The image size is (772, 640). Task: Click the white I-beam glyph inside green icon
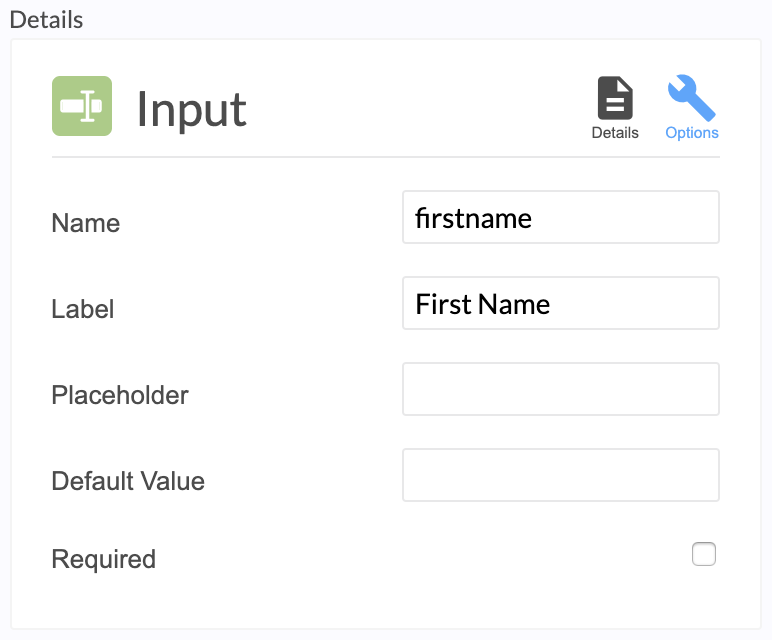tap(88, 106)
